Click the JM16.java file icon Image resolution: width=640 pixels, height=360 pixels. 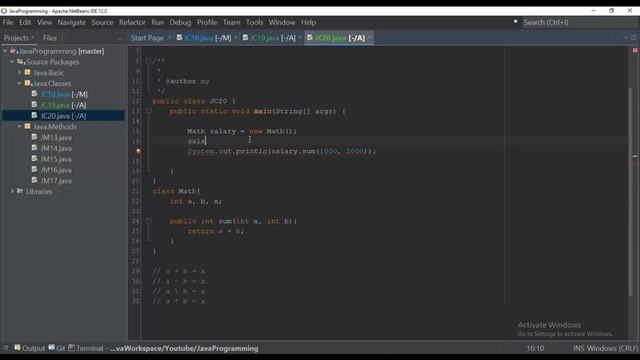click(35, 169)
